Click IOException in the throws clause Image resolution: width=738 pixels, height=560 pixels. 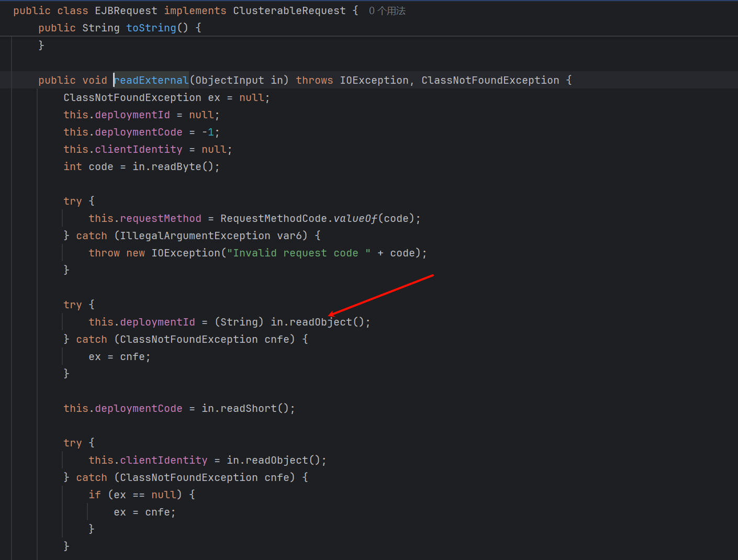(x=374, y=80)
